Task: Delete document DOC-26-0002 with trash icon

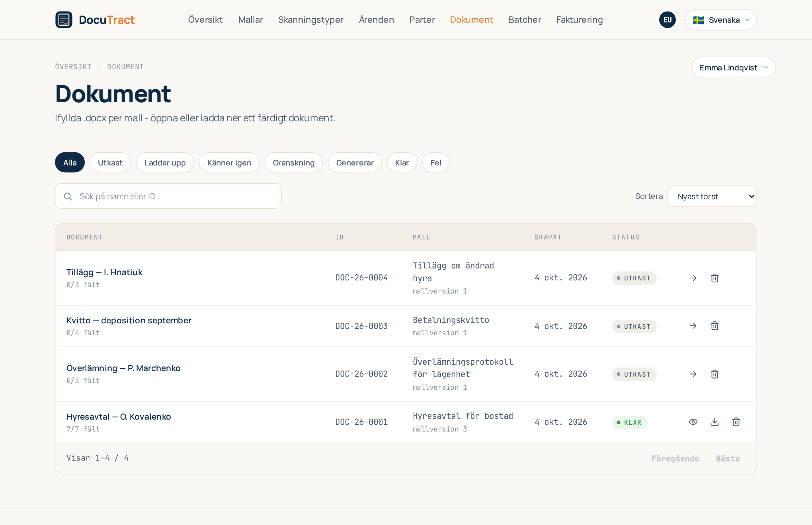Action: click(x=714, y=374)
